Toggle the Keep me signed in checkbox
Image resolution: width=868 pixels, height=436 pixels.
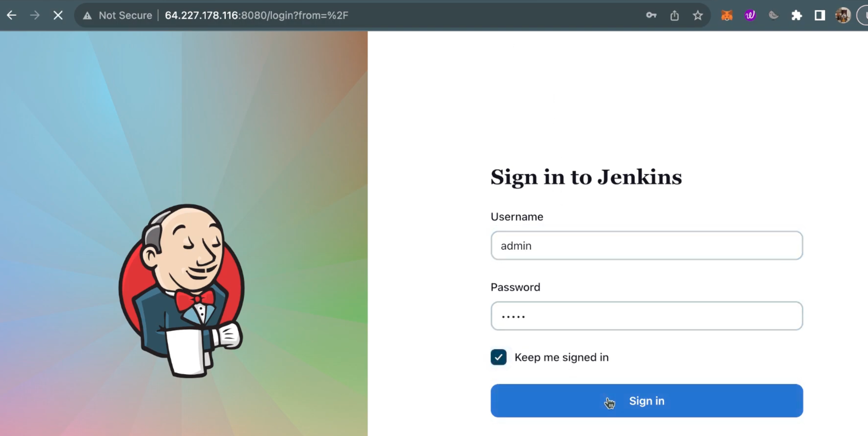[x=499, y=357]
